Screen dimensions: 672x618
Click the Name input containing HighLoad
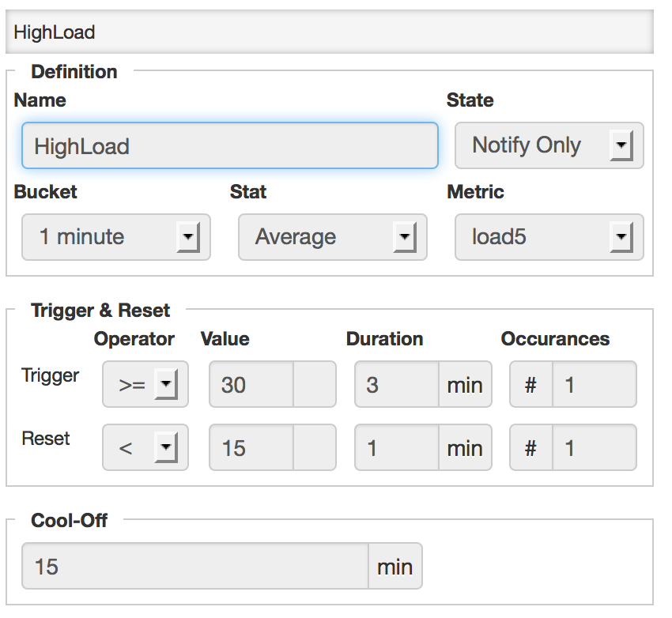[229, 146]
